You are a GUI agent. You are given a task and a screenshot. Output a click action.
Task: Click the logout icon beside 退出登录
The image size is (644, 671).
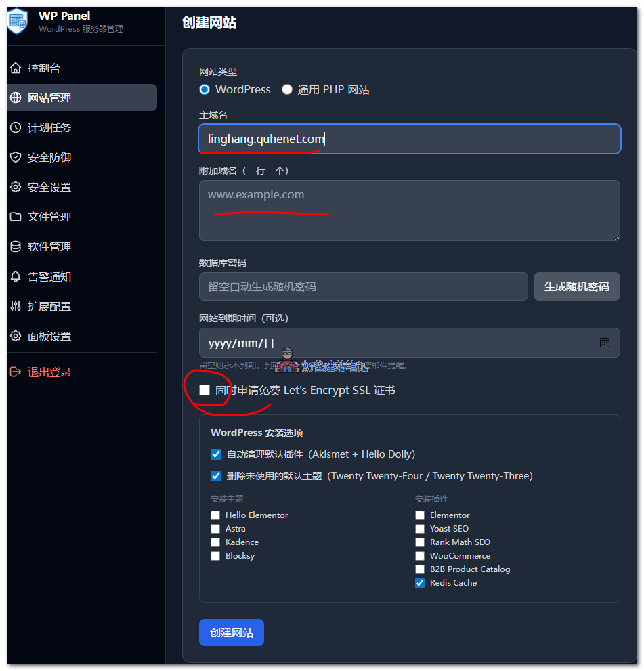(x=16, y=372)
